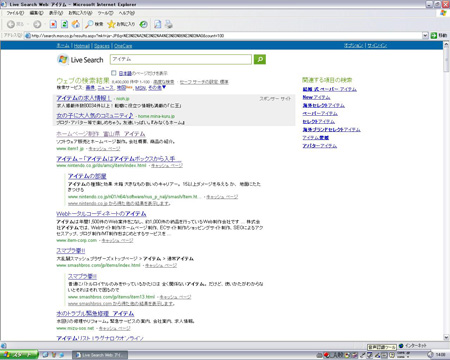Click the 地図 search service link
450x360 pixels.
pos(121,88)
